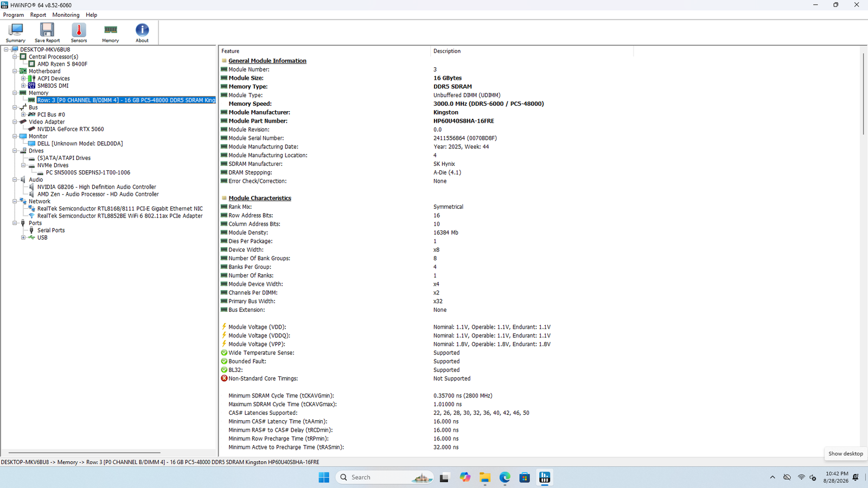Select the RealTek RTL8852BE WiFi 6 adapter

click(x=120, y=216)
